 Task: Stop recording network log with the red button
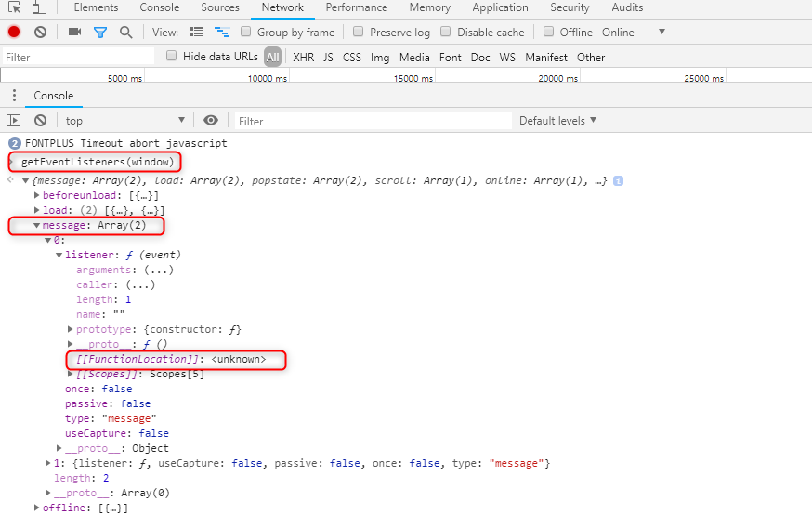point(14,33)
